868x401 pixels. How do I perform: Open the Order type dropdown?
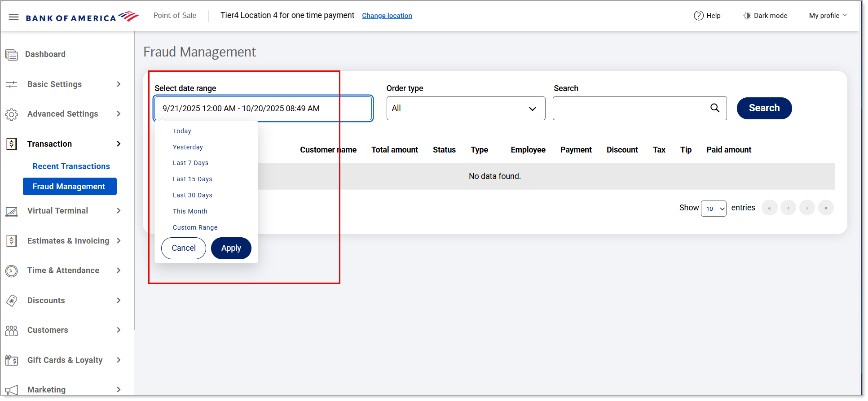(x=465, y=109)
